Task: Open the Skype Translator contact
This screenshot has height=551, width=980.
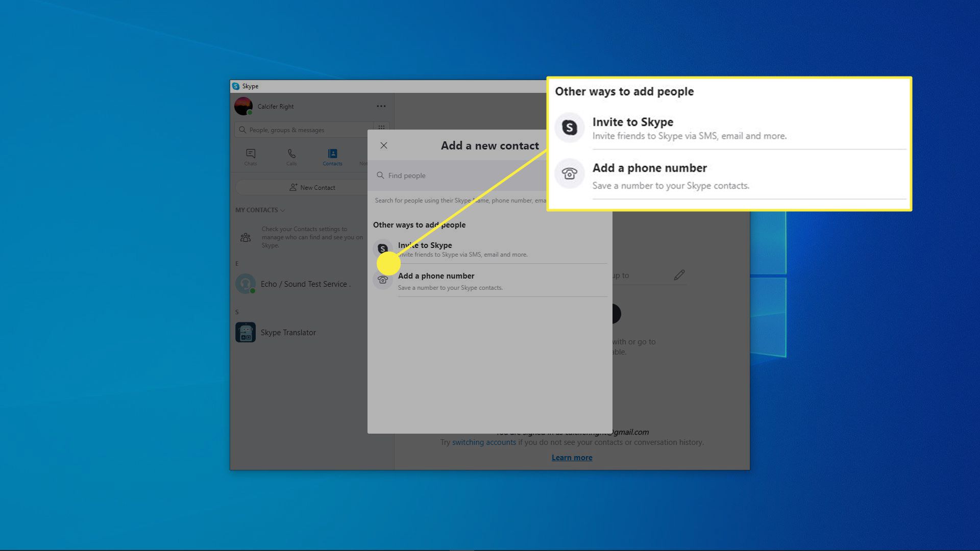Action: [x=288, y=333]
